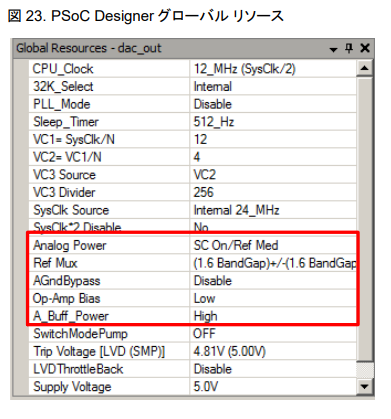Click the OFF value of SwitchModePump
Viewport: 391px width, 419px height.
click(x=204, y=334)
